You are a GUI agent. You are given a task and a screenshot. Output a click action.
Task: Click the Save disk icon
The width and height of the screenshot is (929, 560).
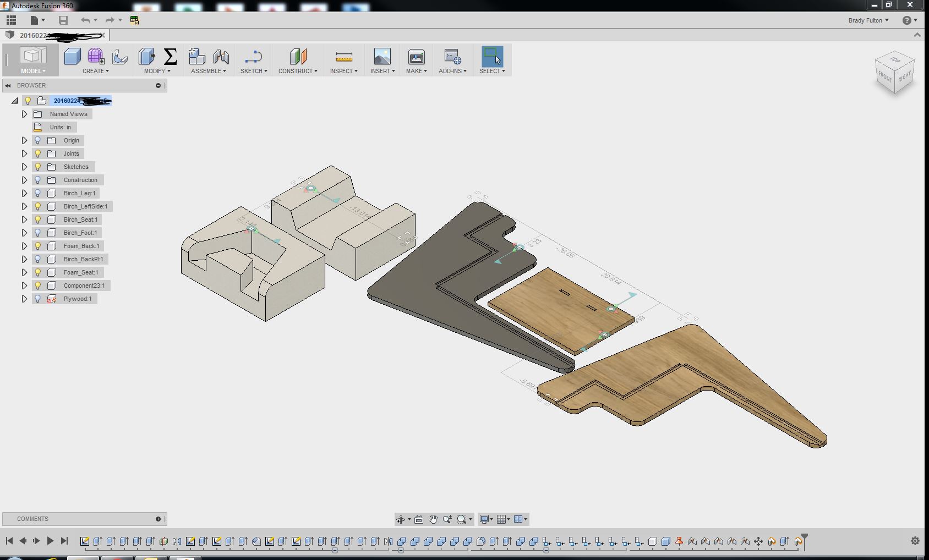pyautogui.click(x=63, y=20)
